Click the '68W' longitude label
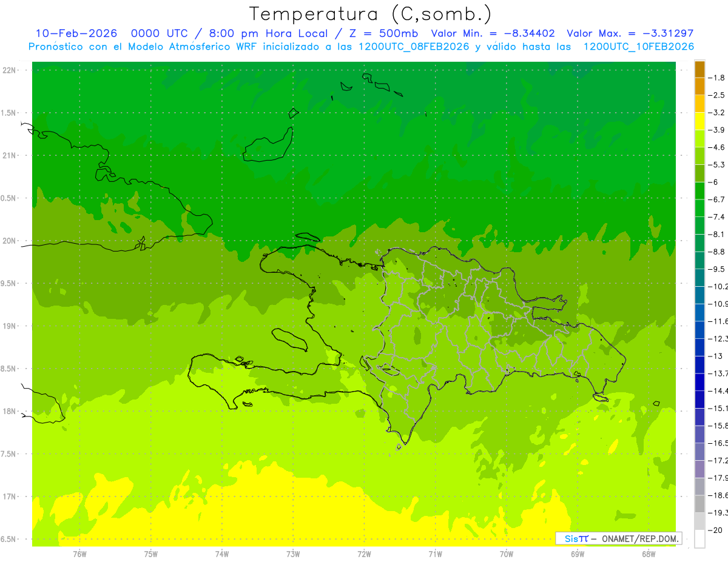728x562 pixels. pos(649,554)
